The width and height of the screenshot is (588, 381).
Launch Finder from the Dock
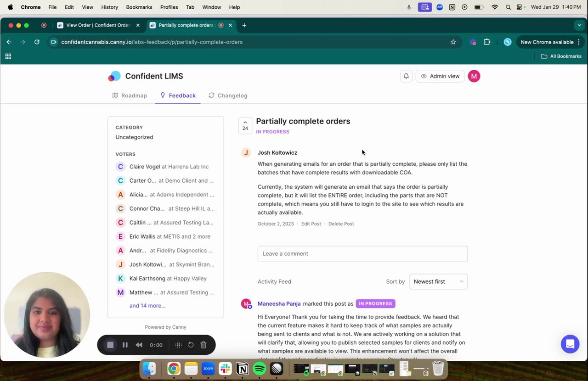(149, 369)
